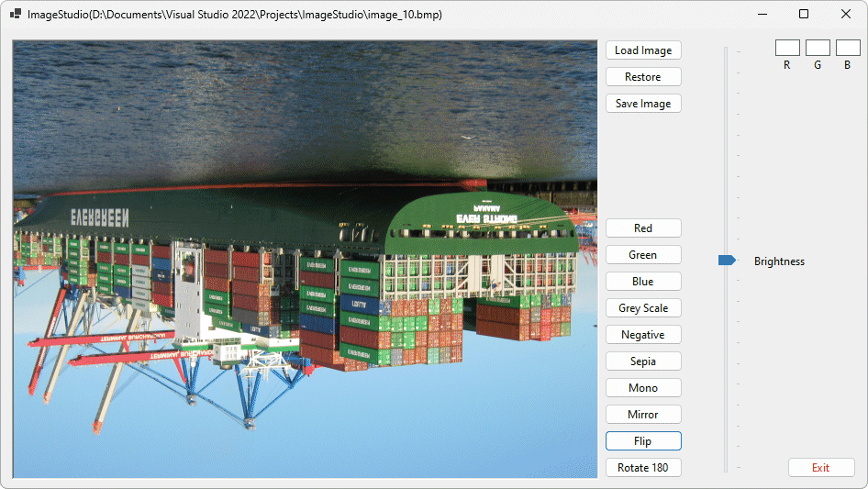Minimize the ImageStudio window
Image resolution: width=868 pixels, height=489 pixels.
coord(762,15)
